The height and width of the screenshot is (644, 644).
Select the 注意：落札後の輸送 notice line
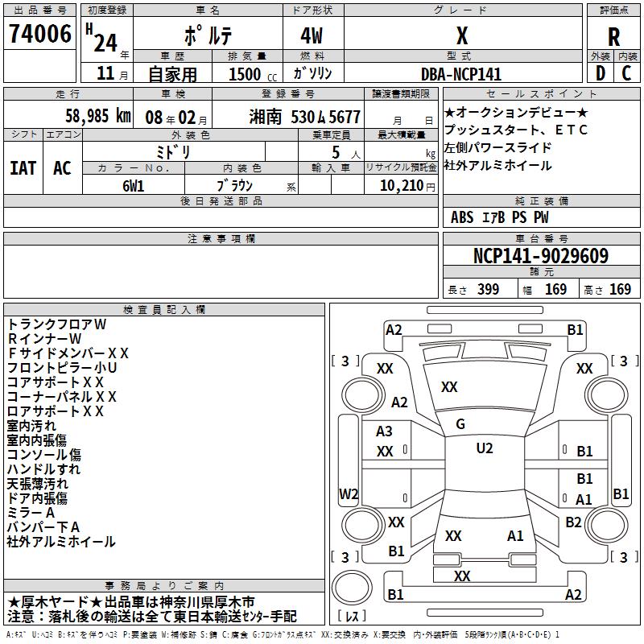click(x=152, y=617)
